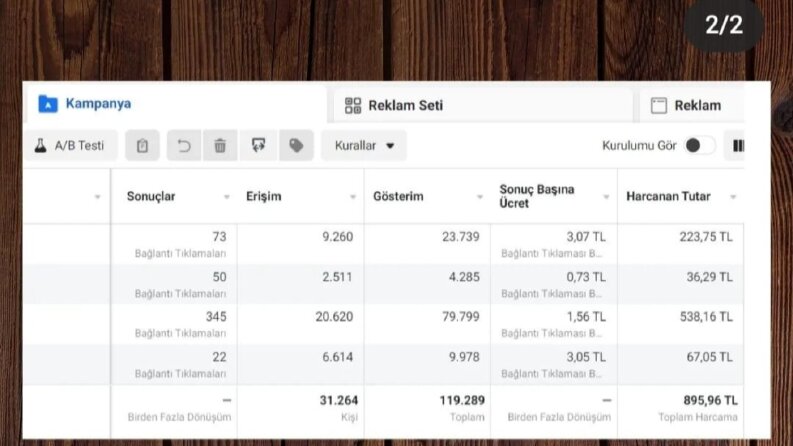The image size is (793, 446).
Task: Open the Kurallar dropdown
Action: coord(364,146)
